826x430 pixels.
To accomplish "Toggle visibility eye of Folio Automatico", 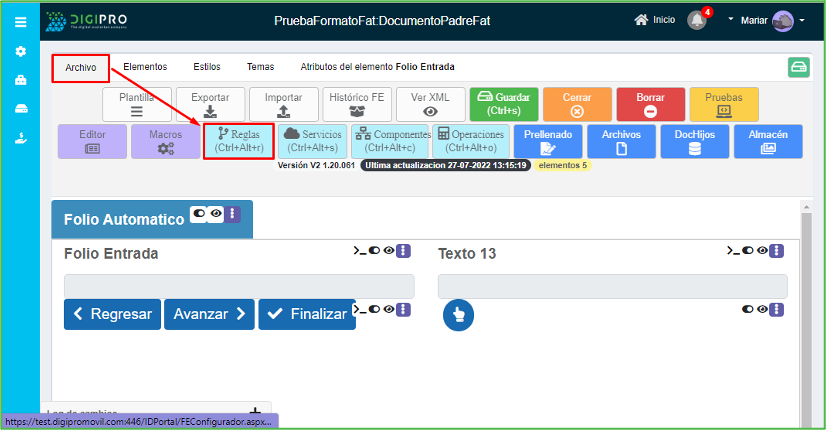I will (216, 214).
